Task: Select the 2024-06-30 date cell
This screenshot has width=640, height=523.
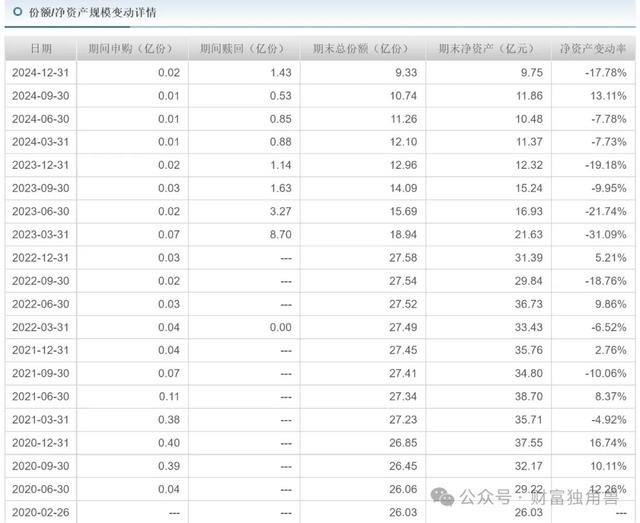Action: [x=40, y=119]
